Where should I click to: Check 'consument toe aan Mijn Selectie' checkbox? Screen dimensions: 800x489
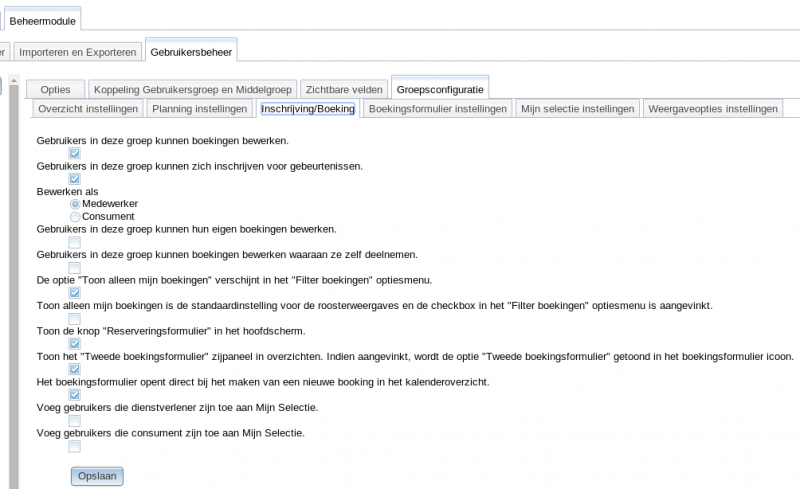coord(74,446)
